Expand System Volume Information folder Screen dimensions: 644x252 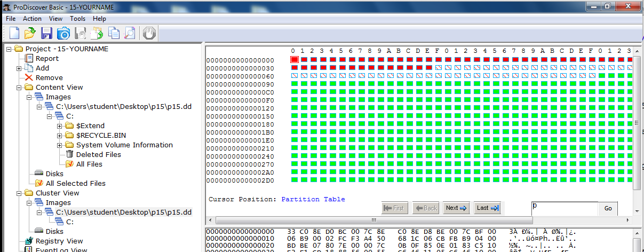(60, 145)
